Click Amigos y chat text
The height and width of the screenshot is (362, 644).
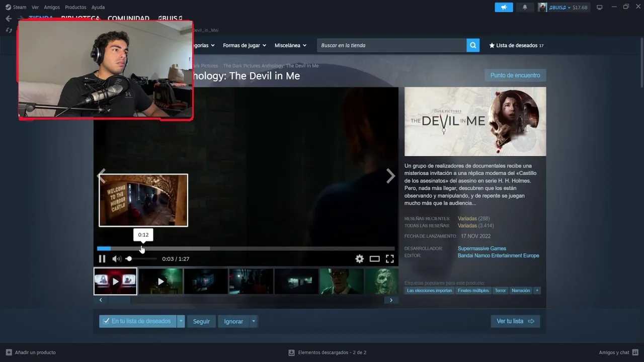point(614,352)
